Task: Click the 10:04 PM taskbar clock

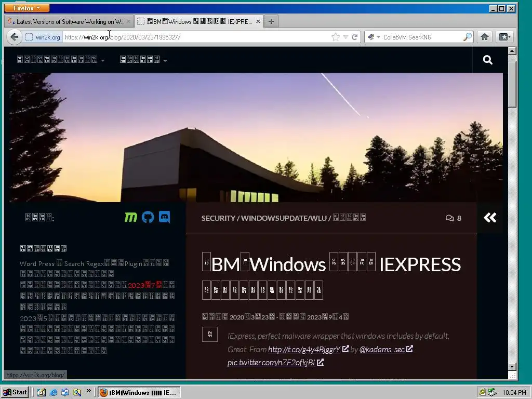Action: click(514, 393)
